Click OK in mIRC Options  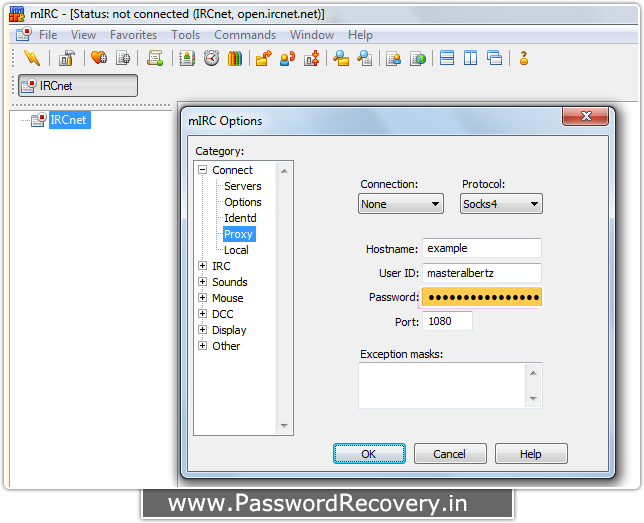[x=369, y=454]
